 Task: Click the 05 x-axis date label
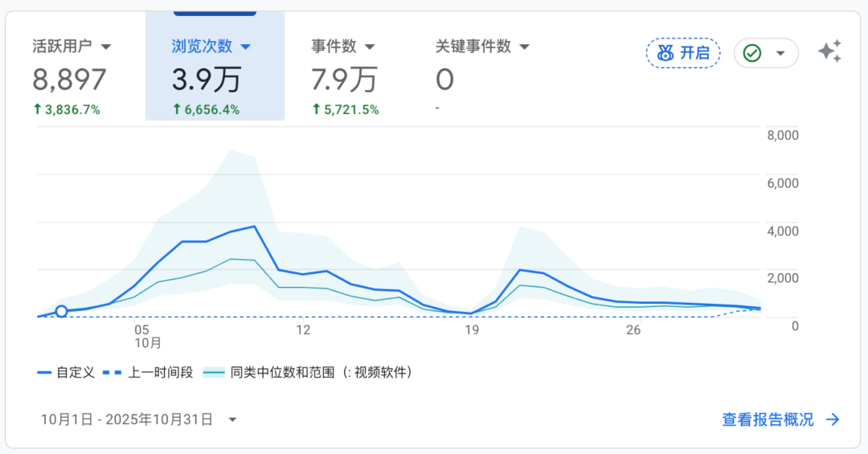tap(141, 330)
